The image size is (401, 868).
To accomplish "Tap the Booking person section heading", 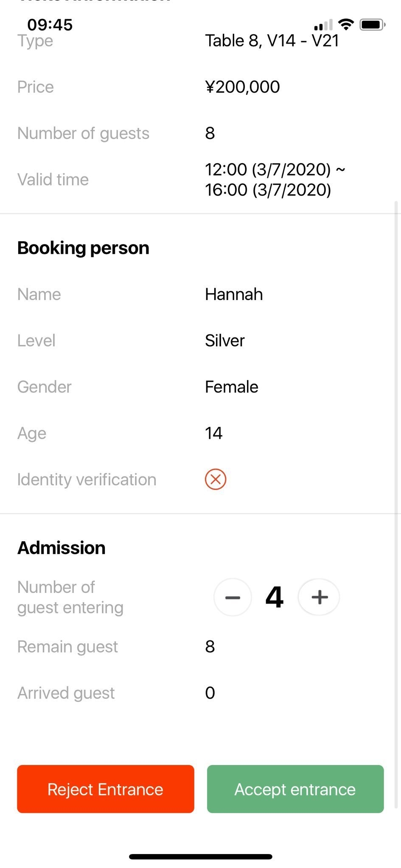I will coord(83,248).
